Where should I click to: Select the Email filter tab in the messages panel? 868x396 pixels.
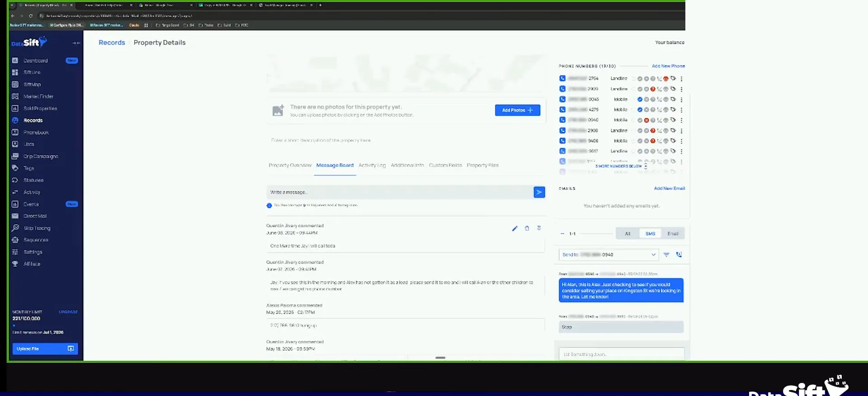tap(673, 234)
